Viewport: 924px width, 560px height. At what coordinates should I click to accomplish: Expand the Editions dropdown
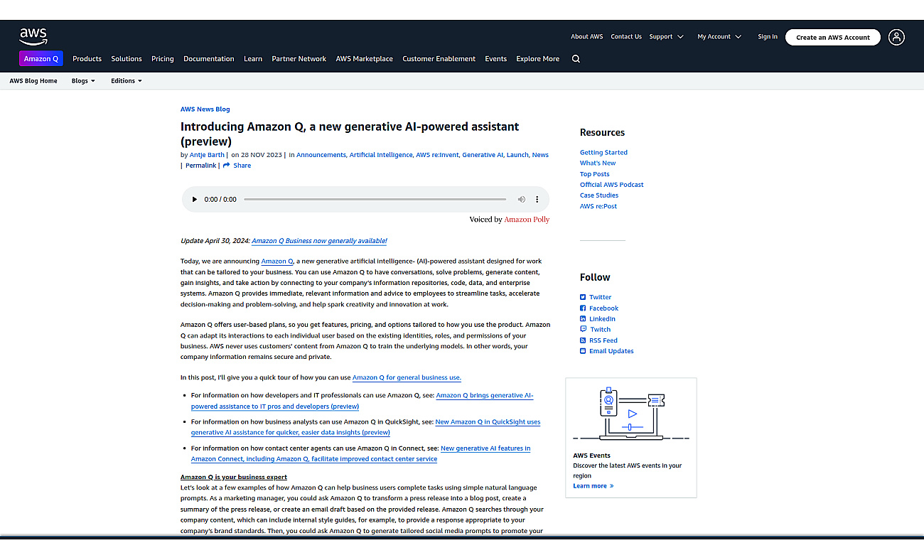point(127,81)
